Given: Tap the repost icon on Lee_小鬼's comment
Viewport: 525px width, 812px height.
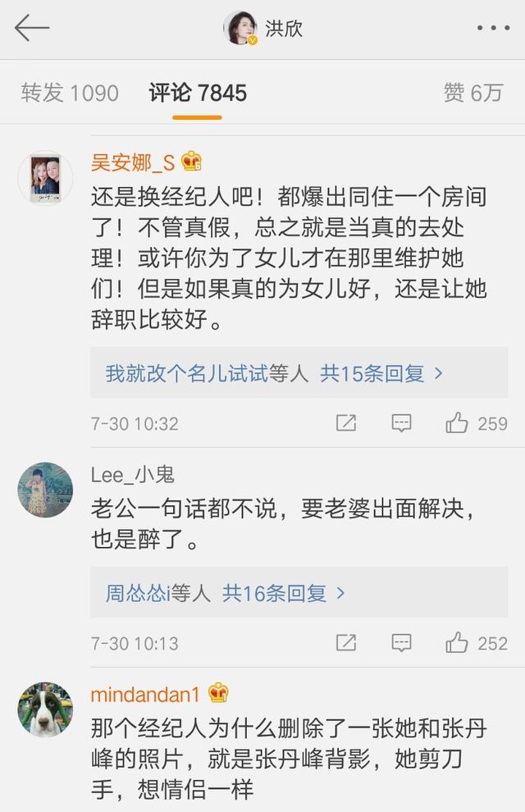Looking at the screenshot, I should click(346, 642).
